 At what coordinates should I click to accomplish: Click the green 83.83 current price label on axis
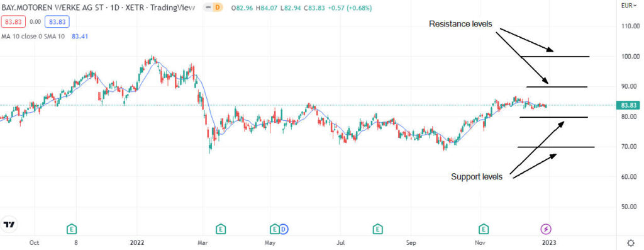click(x=628, y=105)
